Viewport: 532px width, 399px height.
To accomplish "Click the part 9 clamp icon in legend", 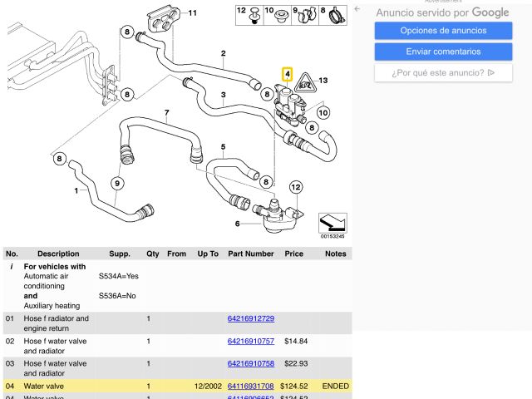I will click(x=304, y=14).
